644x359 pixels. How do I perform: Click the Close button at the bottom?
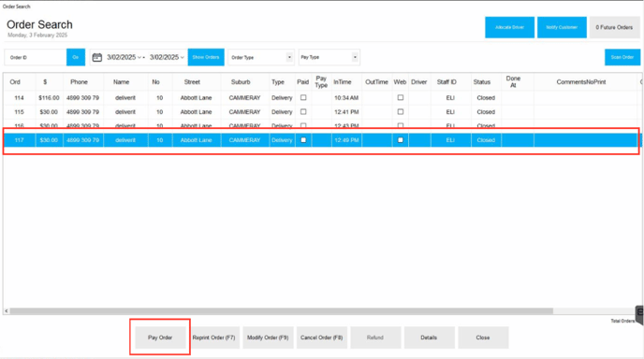[x=483, y=337]
